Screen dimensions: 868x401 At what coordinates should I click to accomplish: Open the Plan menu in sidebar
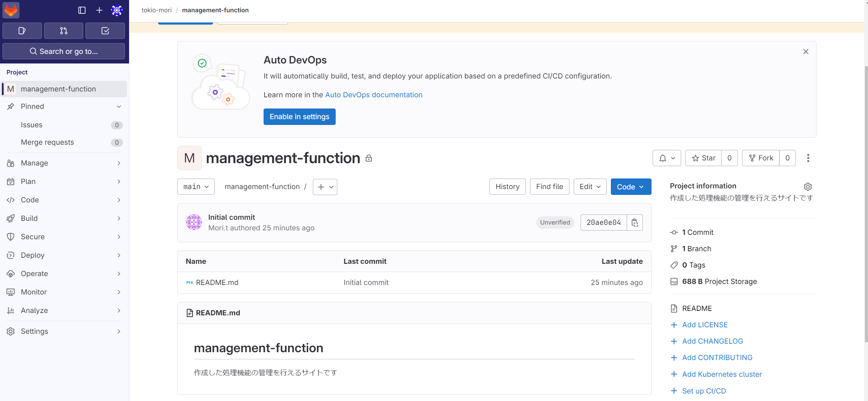(x=27, y=181)
